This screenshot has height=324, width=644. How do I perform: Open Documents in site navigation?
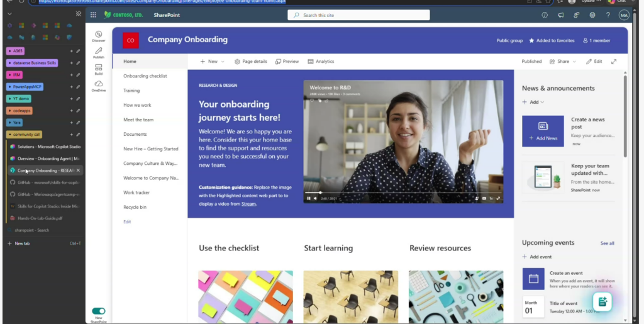pyautogui.click(x=135, y=134)
